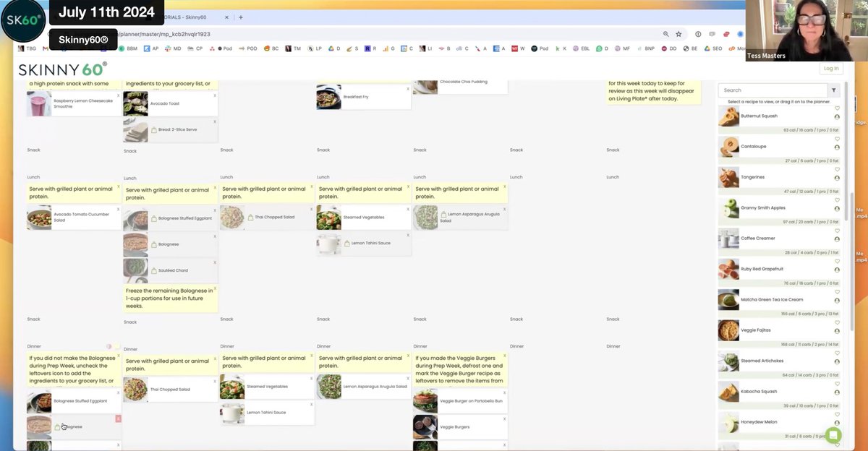The image size is (868, 451).
Task: Click the person icon for Cantaloupe
Action: [x=837, y=147]
